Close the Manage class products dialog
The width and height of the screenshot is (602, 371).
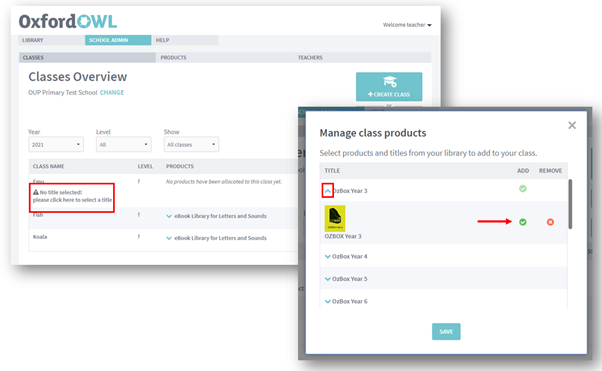(x=572, y=125)
